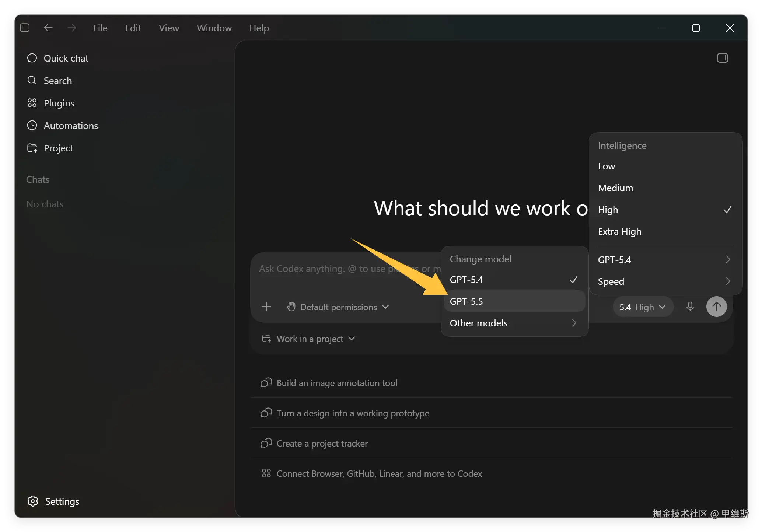The width and height of the screenshot is (762, 532).
Task: Click Build an image annotation tool suggestion
Action: click(337, 383)
